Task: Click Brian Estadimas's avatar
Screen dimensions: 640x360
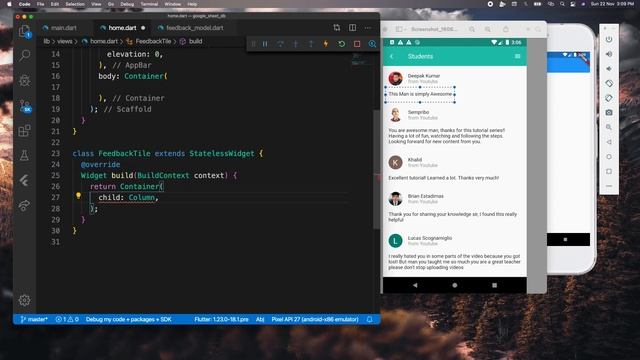Action: click(395, 199)
